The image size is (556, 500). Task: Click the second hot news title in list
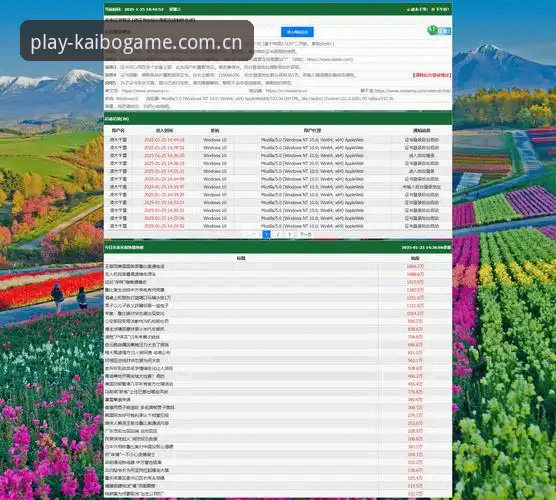(x=130, y=274)
